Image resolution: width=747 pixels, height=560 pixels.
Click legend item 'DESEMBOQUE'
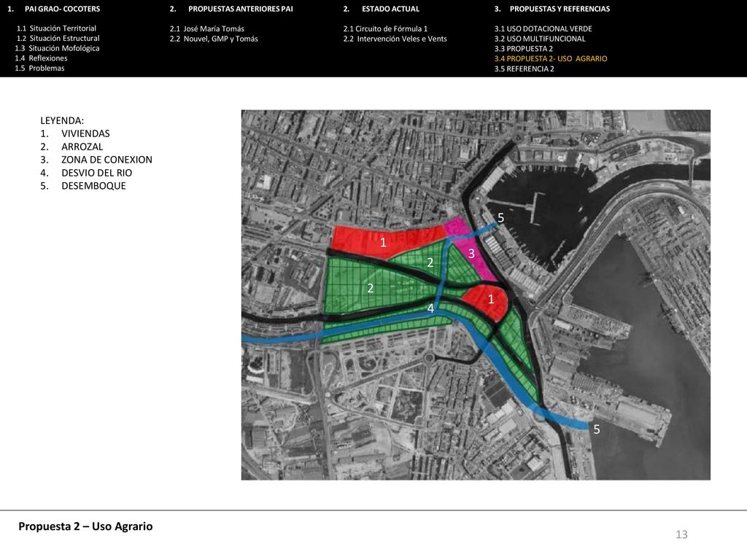93,186
